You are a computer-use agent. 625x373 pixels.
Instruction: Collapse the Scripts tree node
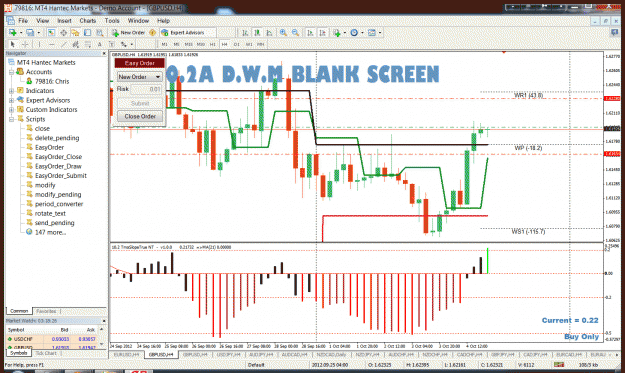[x=12, y=119]
